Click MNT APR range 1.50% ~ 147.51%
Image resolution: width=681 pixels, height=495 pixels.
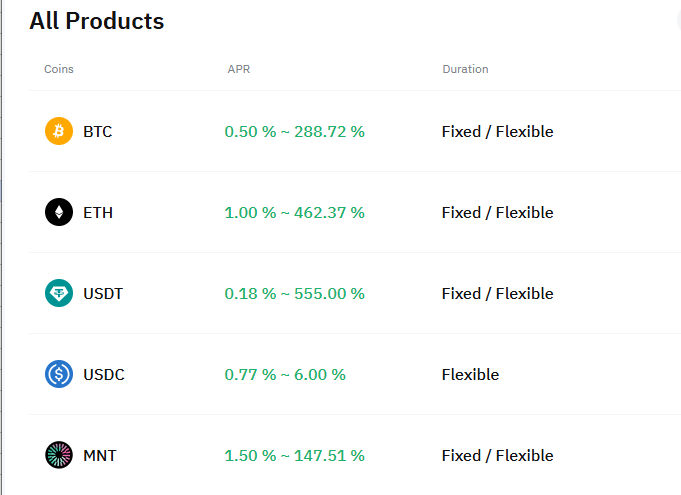294,455
